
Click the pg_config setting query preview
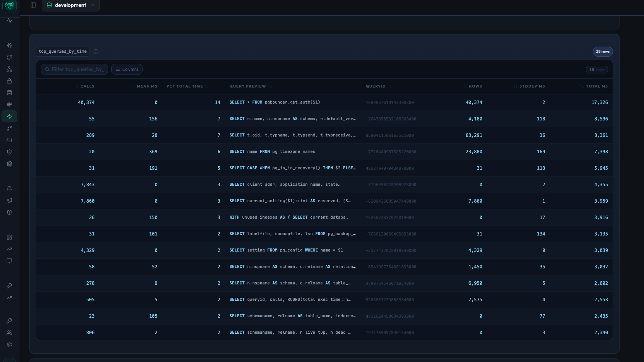[286, 250]
